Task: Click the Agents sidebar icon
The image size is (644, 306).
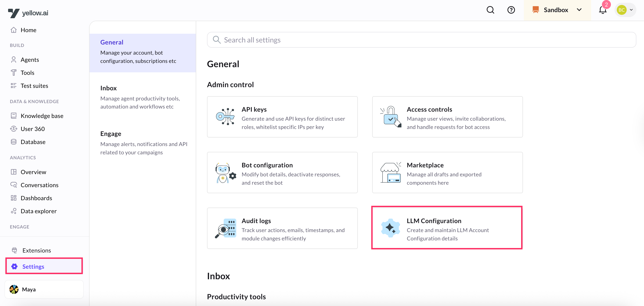Action: tap(14, 60)
